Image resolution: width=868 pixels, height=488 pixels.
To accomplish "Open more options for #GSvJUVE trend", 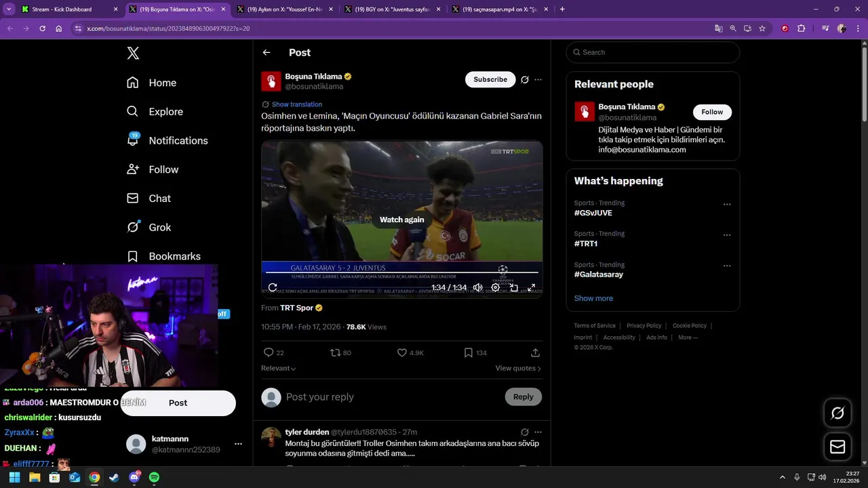I will tap(727, 204).
